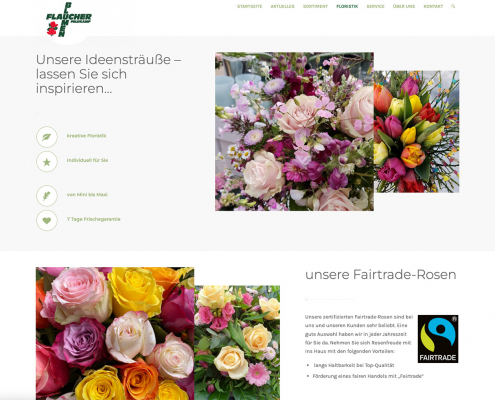Open the cream roses and gerbera photo

(237, 343)
